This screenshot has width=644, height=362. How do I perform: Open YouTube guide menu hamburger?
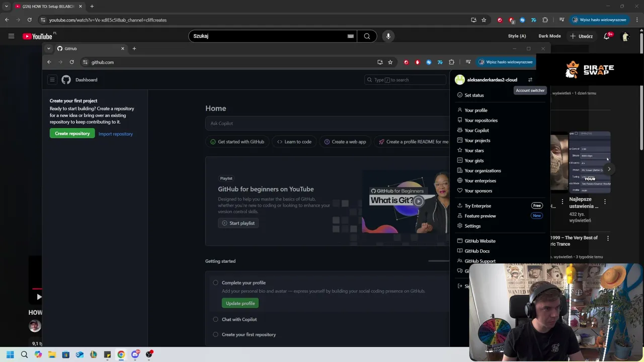click(x=11, y=36)
